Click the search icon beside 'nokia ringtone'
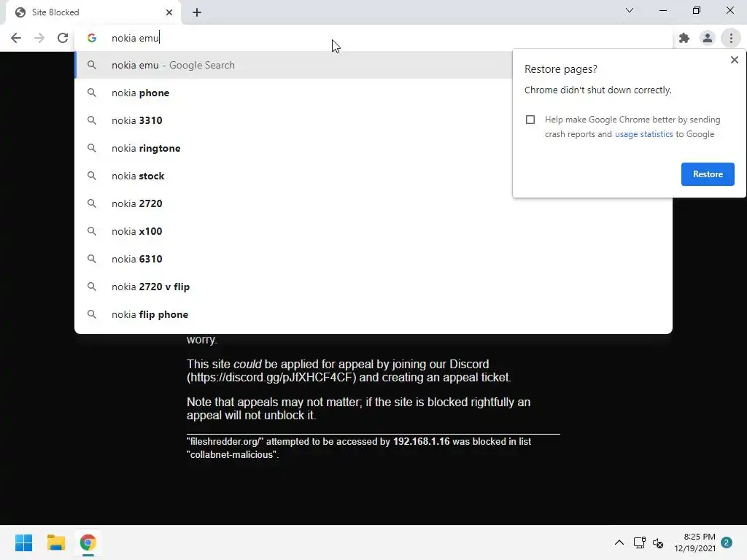Screen dimensions: 747x560 [91, 148]
